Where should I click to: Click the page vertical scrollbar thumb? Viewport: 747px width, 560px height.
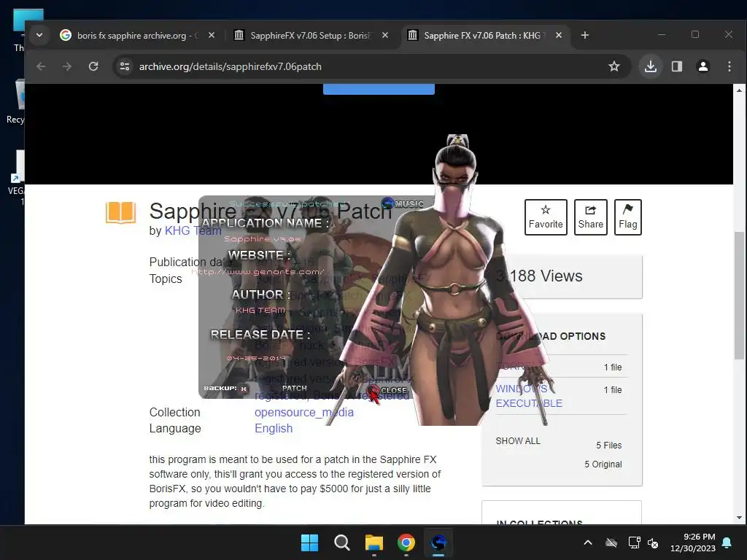coord(739,295)
